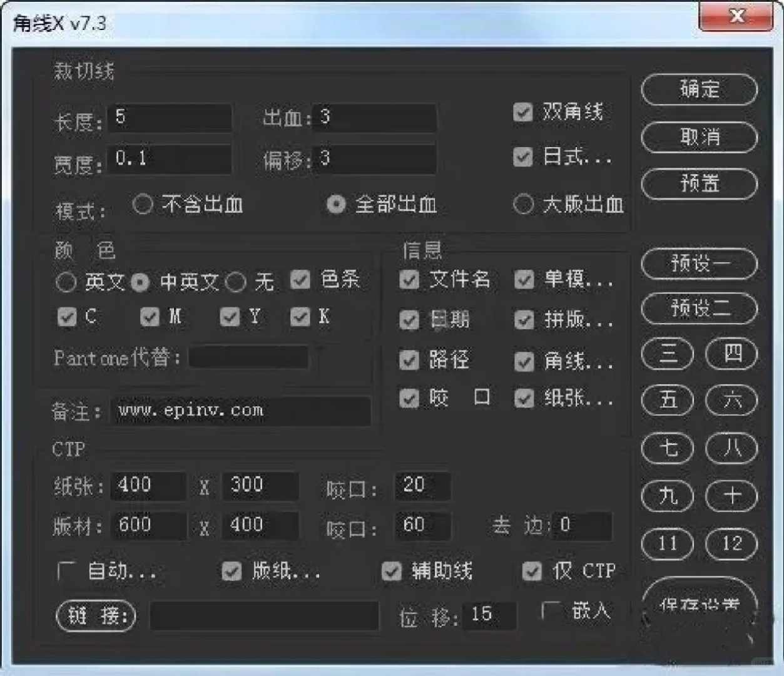Click the 保存设置 (Save Settings) button
Viewport: 784px width, 676px height.
[699, 606]
